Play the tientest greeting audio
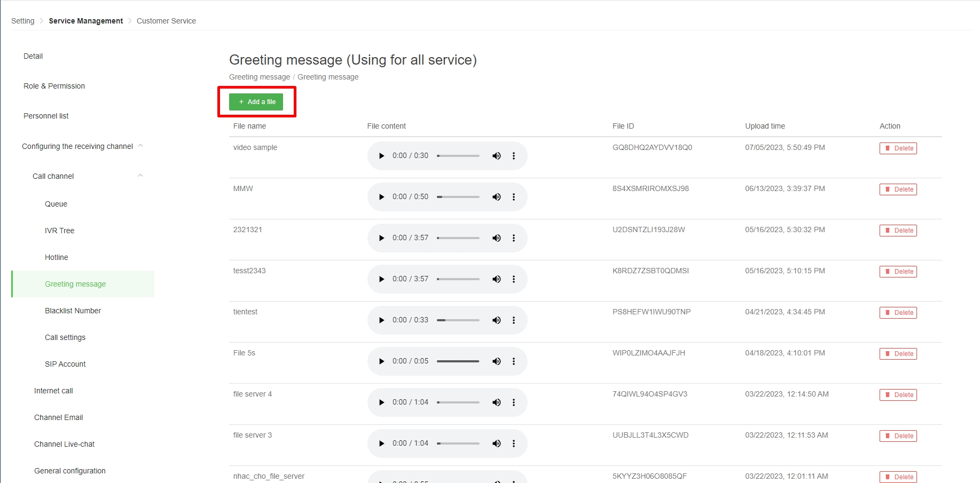Viewport: 980px width, 483px height. tap(381, 320)
